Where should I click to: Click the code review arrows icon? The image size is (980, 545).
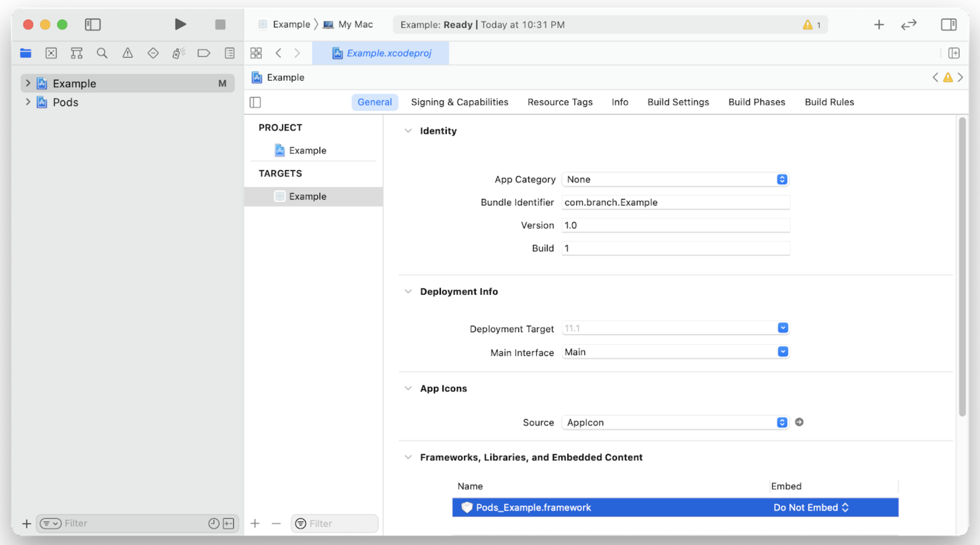pyautogui.click(x=909, y=25)
